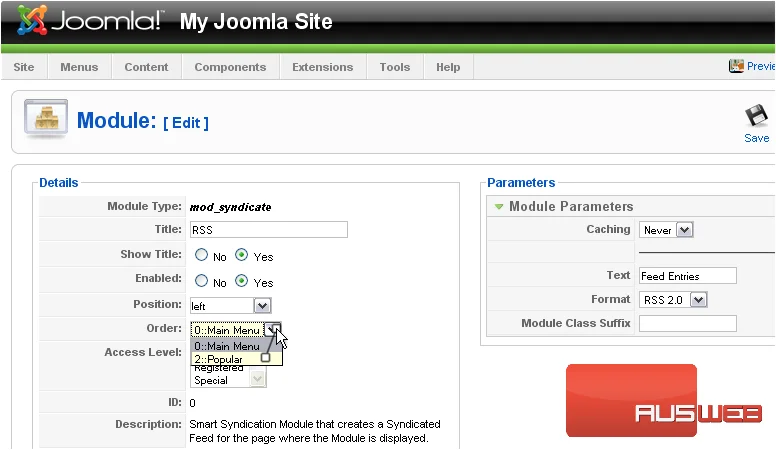Click the Text field with Feed Entries
776x450 pixels.
coord(687,276)
